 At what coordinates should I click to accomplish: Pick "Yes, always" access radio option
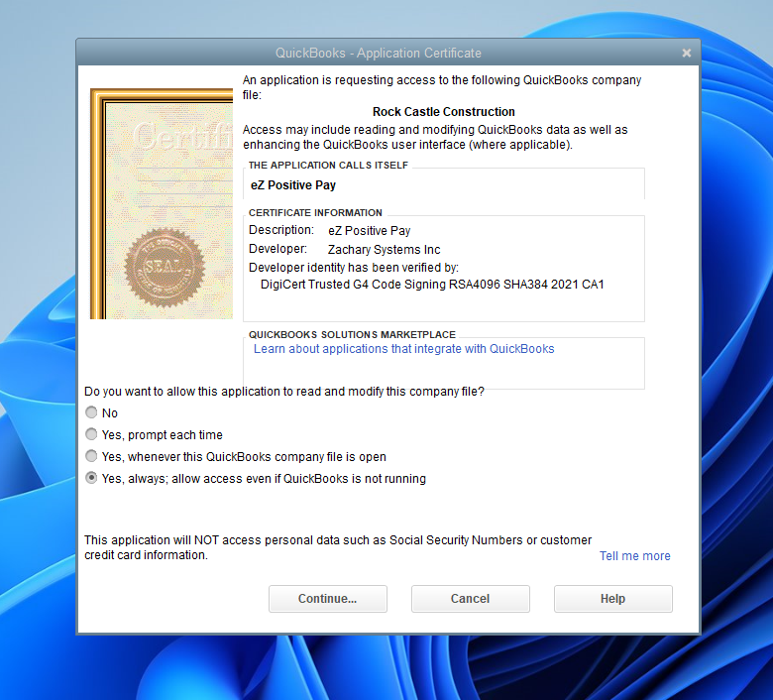click(x=92, y=479)
